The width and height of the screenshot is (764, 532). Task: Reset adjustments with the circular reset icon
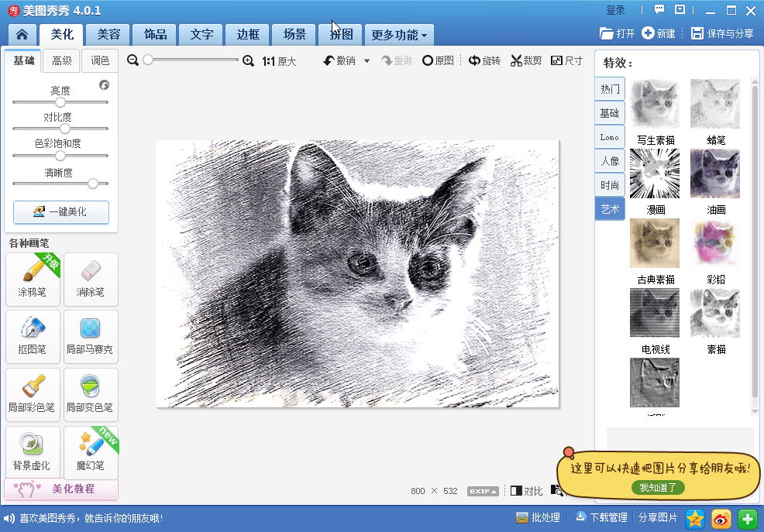coord(105,85)
